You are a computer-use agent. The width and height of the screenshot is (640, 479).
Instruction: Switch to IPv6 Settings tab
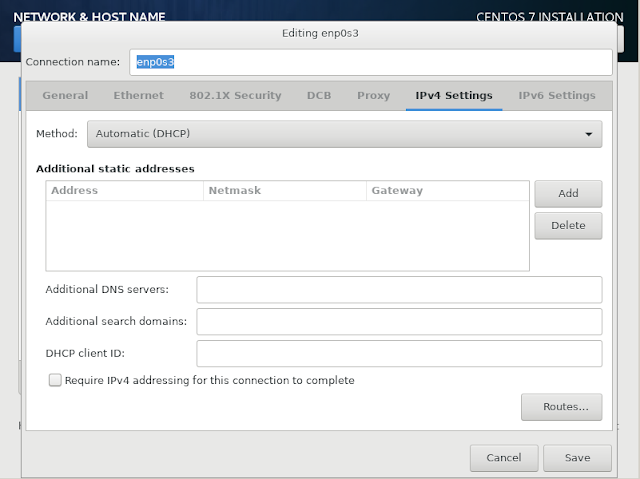click(557, 95)
